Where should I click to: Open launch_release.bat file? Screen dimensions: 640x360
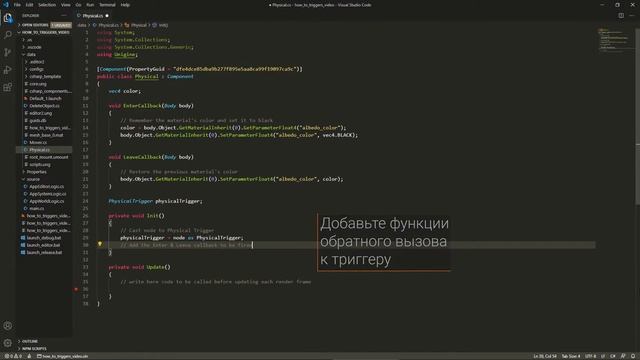(x=44, y=253)
